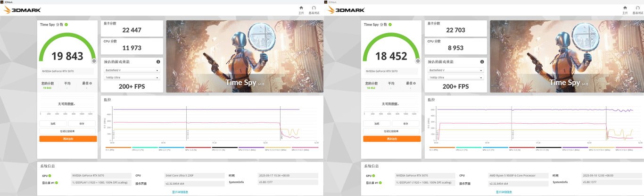Toggle blue GPU temperature legend in left chart

pyautogui.click(x=171, y=148)
